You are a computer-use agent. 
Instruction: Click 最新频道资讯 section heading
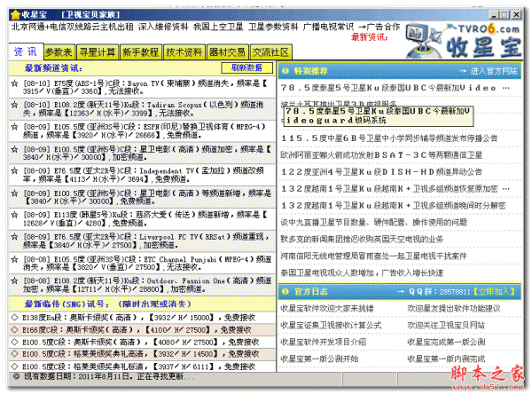[53, 68]
